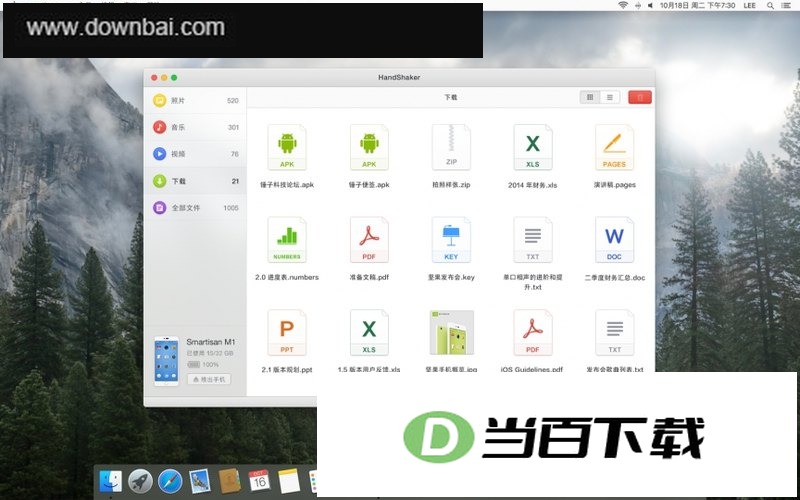Image resolution: width=800 pixels, height=500 pixels.
Task: Click the volume icon in menu bar
Action: click(x=651, y=5)
